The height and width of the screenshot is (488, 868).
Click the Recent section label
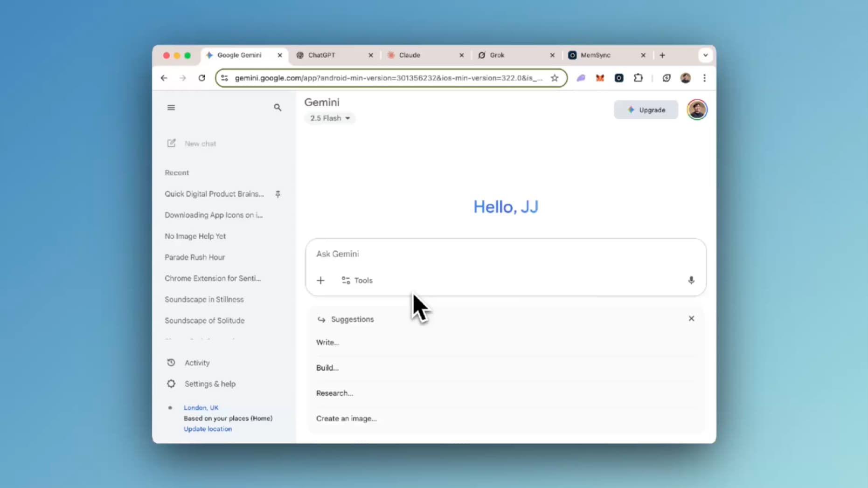click(x=177, y=173)
